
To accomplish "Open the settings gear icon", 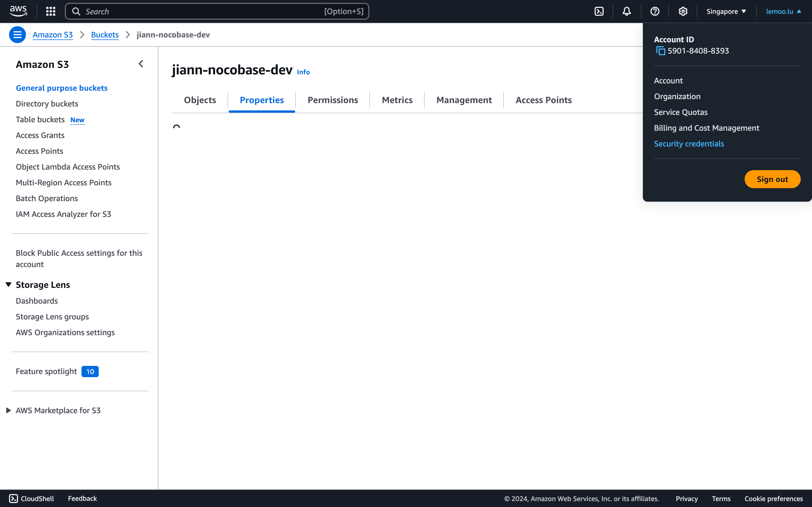I will (x=683, y=11).
